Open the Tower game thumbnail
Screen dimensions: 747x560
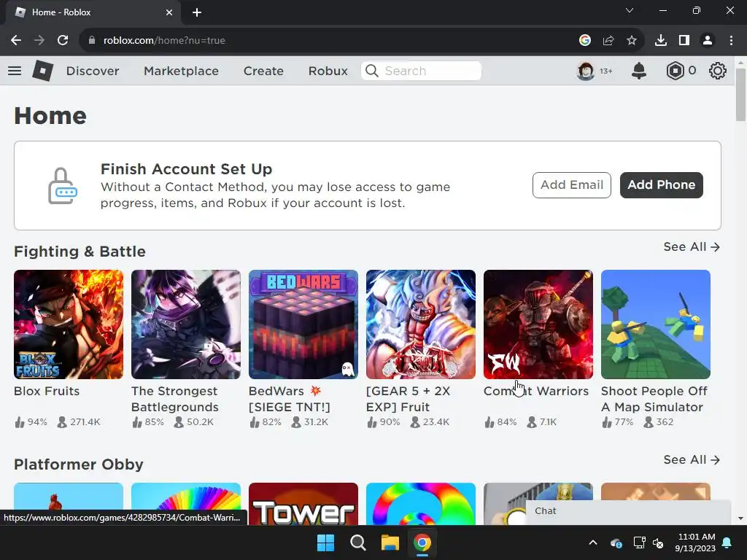[x=303, y=504]
